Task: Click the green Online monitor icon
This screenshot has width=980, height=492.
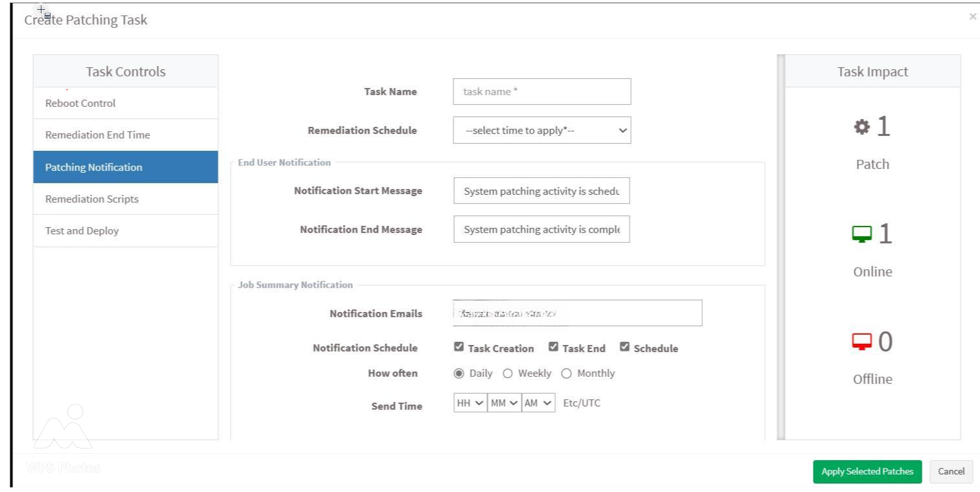Action: coord(861,234)
